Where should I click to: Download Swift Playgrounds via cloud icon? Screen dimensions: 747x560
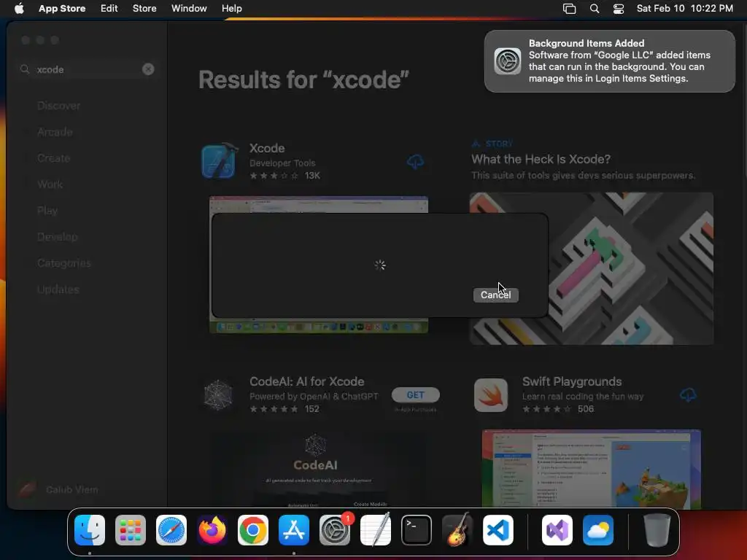[x=688, y=394]
